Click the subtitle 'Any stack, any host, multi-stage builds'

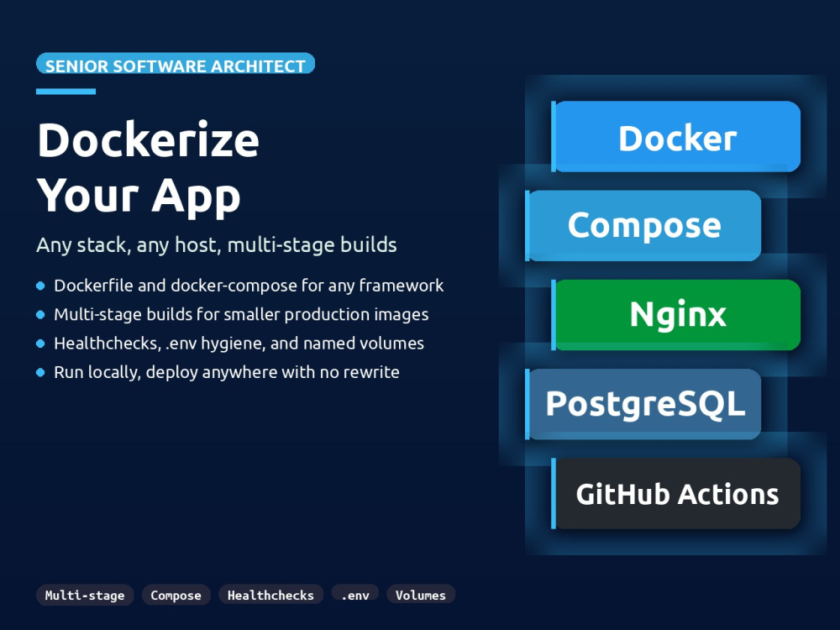pyautogui.click(x=217, y=244)
